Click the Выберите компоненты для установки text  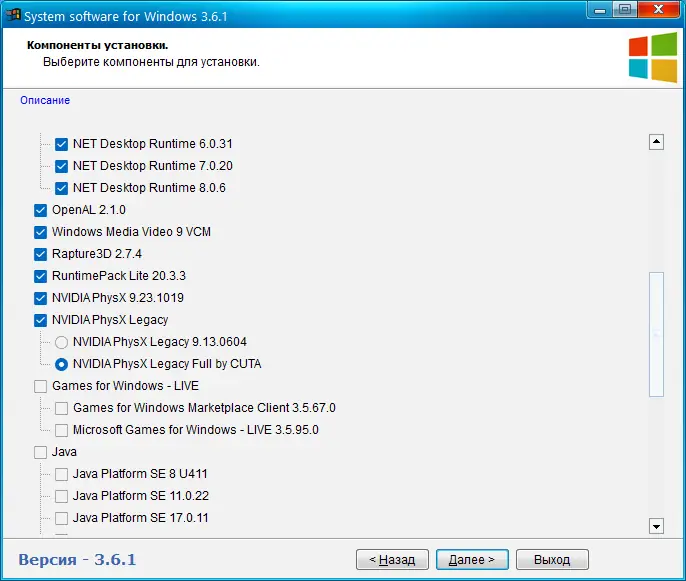(151, 62)
